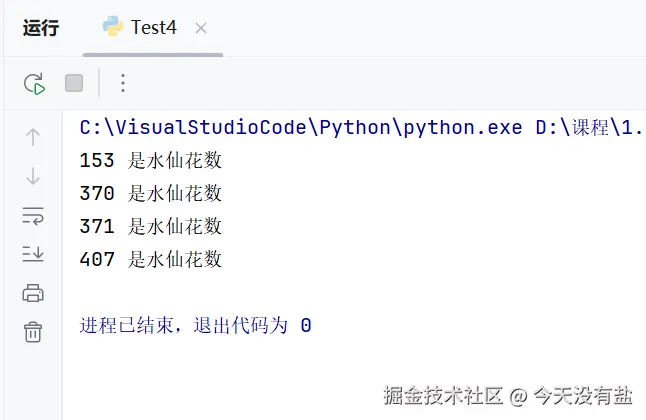646x420 pixels.
Task: Clear console with trash icon
Action: (33, 332)
